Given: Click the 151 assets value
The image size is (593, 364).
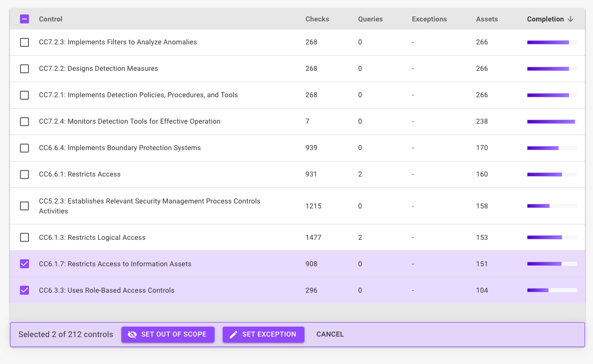Looking at the screenshot, I should click(482, 264).
